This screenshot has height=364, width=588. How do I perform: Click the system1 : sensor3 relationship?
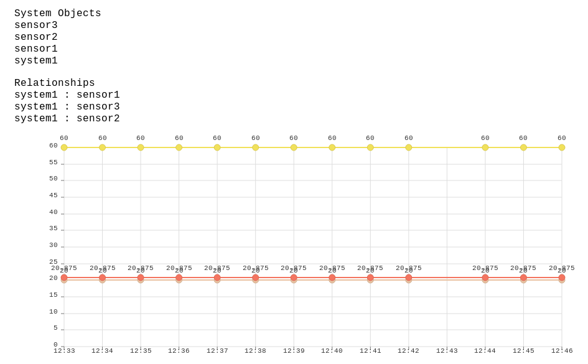67,106
